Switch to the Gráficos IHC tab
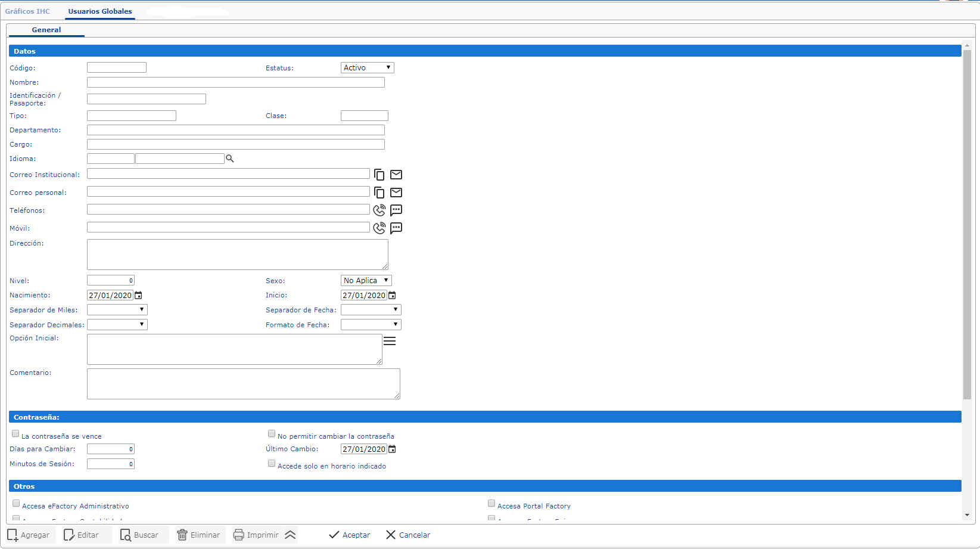 point(27,11)
